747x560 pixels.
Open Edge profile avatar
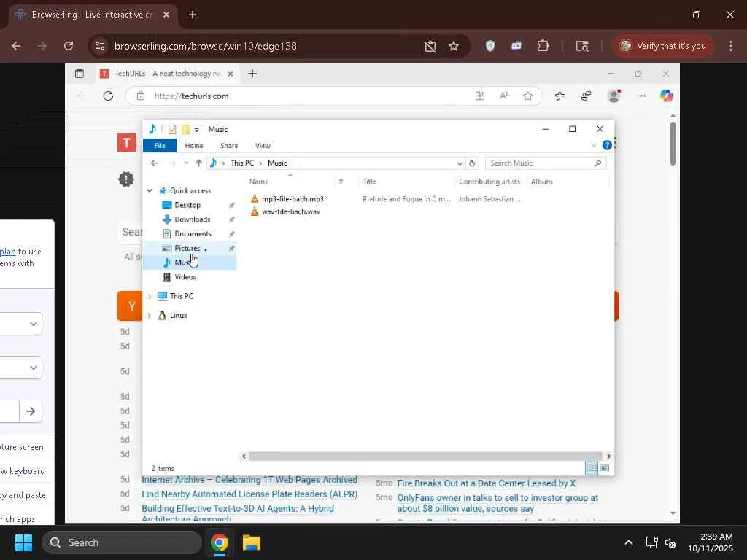[614, 96]
